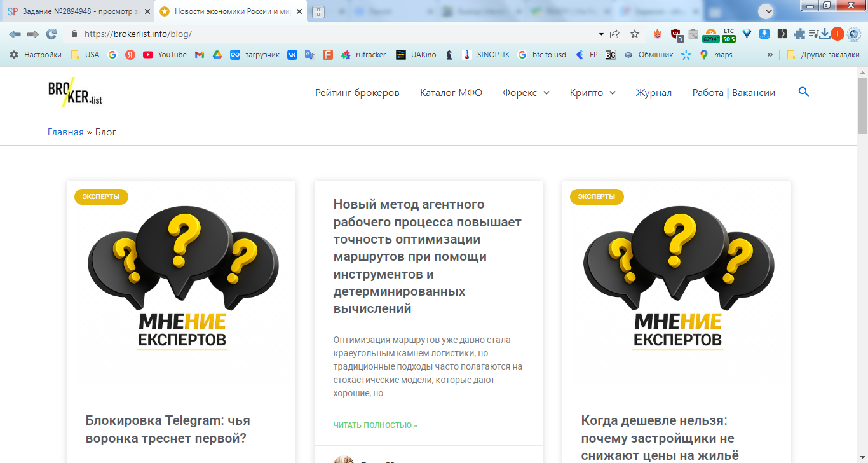The width and height of the screenshot is (868, 463).
Task: Open the Другие закладки bookmarks folder
Action: [823, 55]
